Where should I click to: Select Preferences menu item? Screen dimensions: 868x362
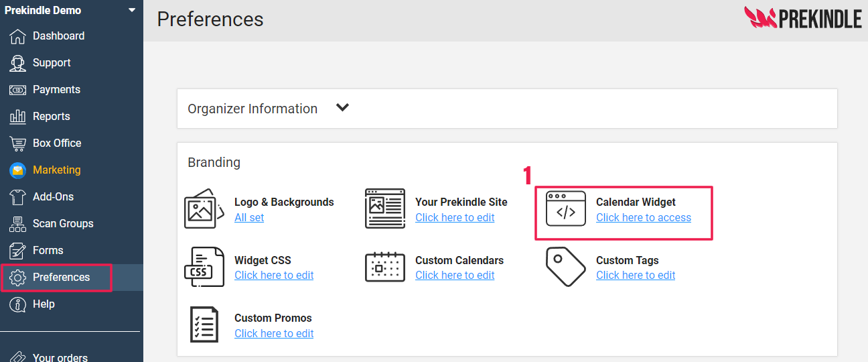(x=61, y=278)
